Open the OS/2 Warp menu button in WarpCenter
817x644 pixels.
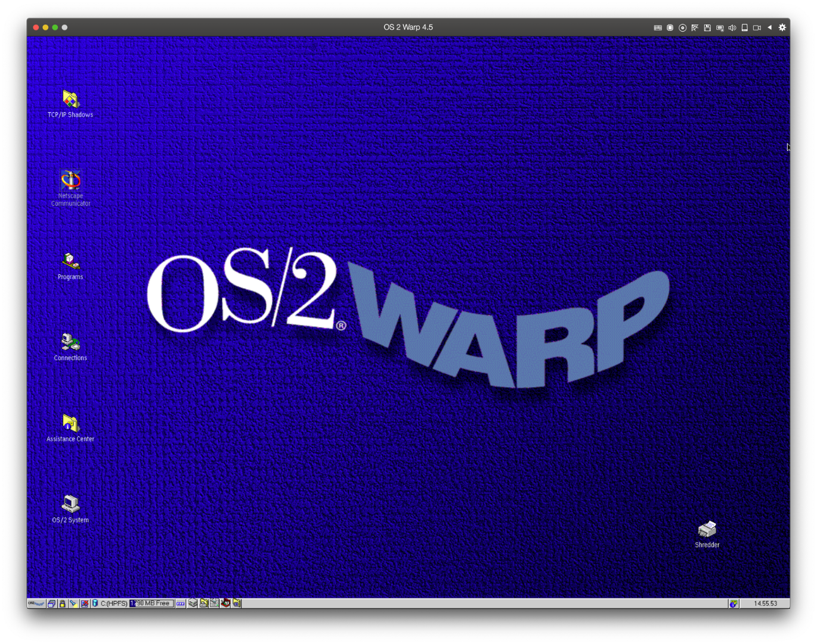pos(36,603)
